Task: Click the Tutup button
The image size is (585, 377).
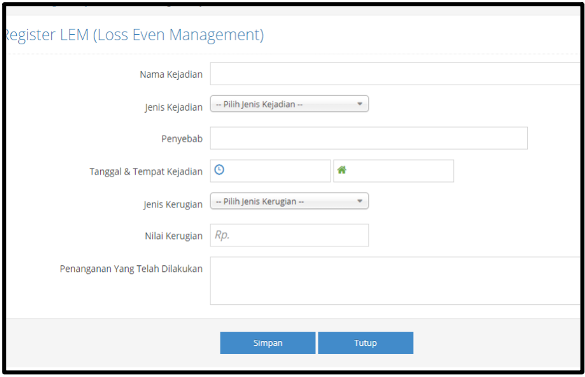Action: (365, 343)
